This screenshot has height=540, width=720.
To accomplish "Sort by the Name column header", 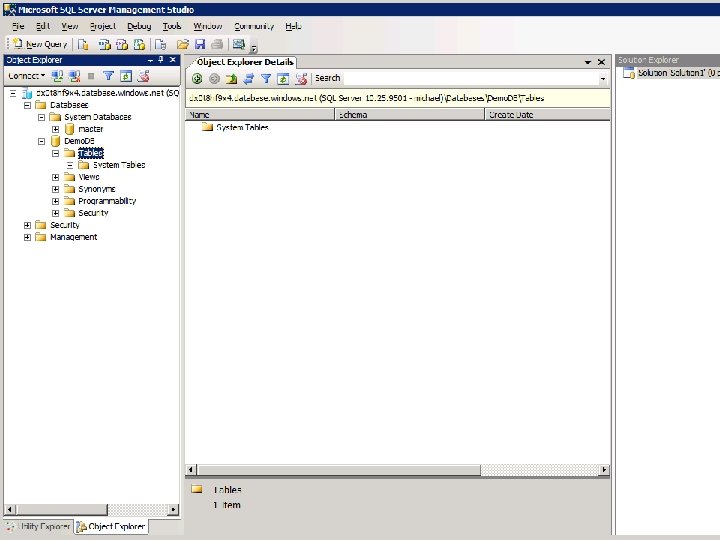I will (260, 115).
